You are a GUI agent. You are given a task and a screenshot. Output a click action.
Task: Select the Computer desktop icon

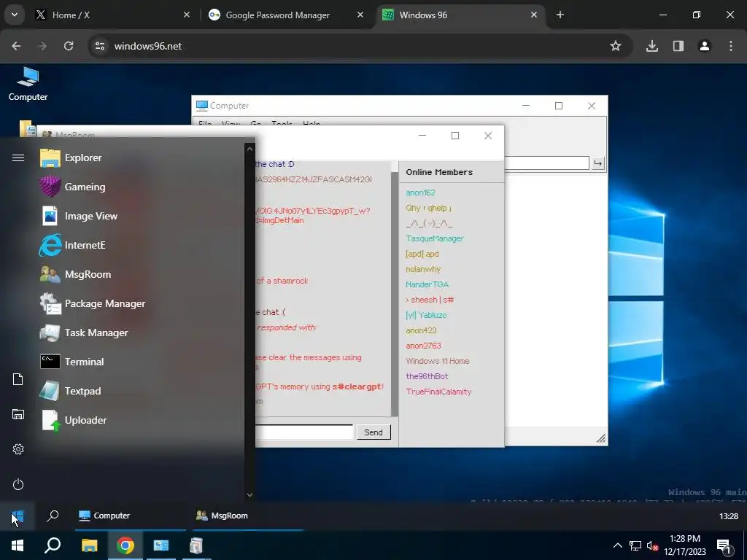click(x=28, y=84)
